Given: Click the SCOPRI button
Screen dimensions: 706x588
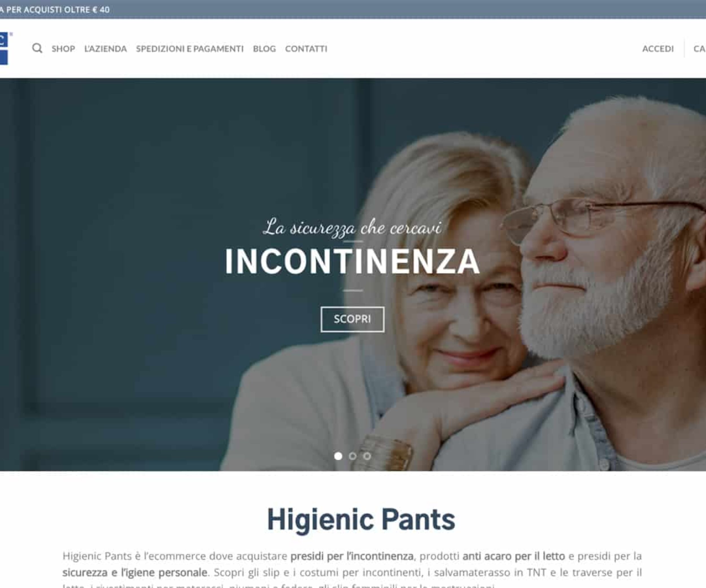Looking at the screenshot, I should pyautogui.click(x=352, y=319).
